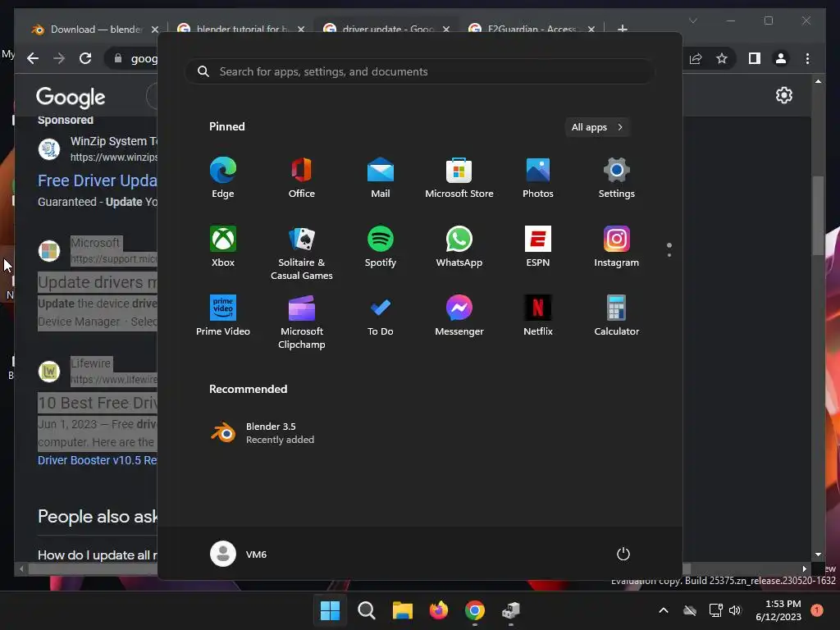Launch Spotify from pinned apps
840x630 pixels.
pos(381,246)
